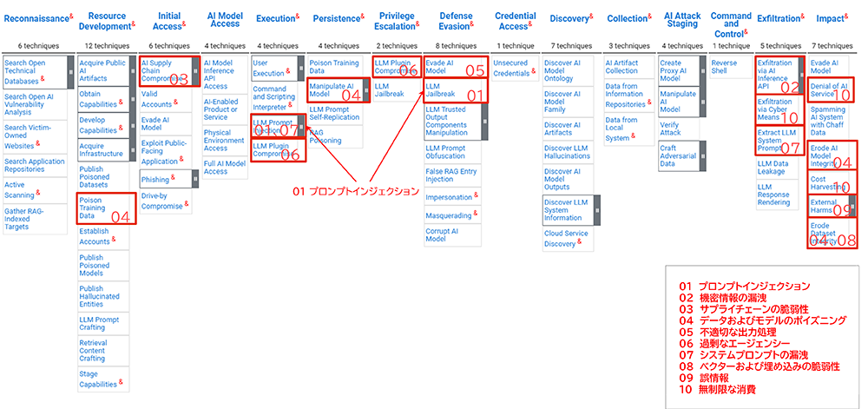Open the Masquerading technique

tap(452, 214)
